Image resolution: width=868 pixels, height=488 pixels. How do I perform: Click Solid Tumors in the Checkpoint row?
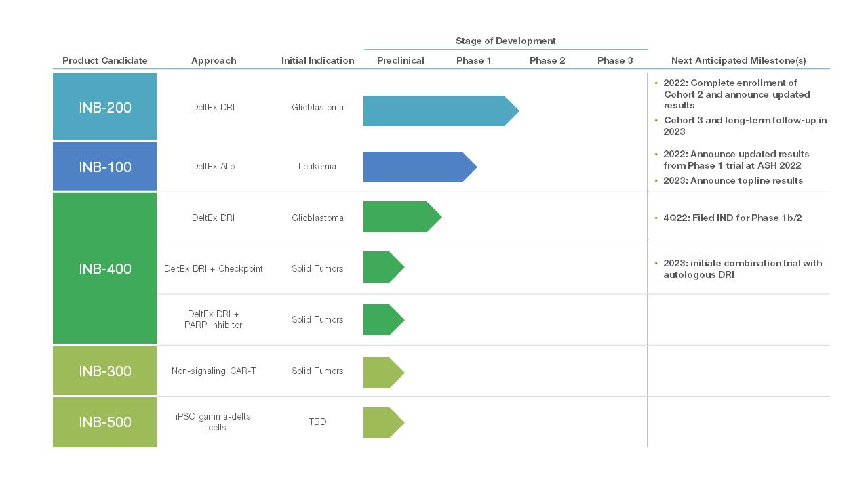pyautogui.click(x=317, y=268)
